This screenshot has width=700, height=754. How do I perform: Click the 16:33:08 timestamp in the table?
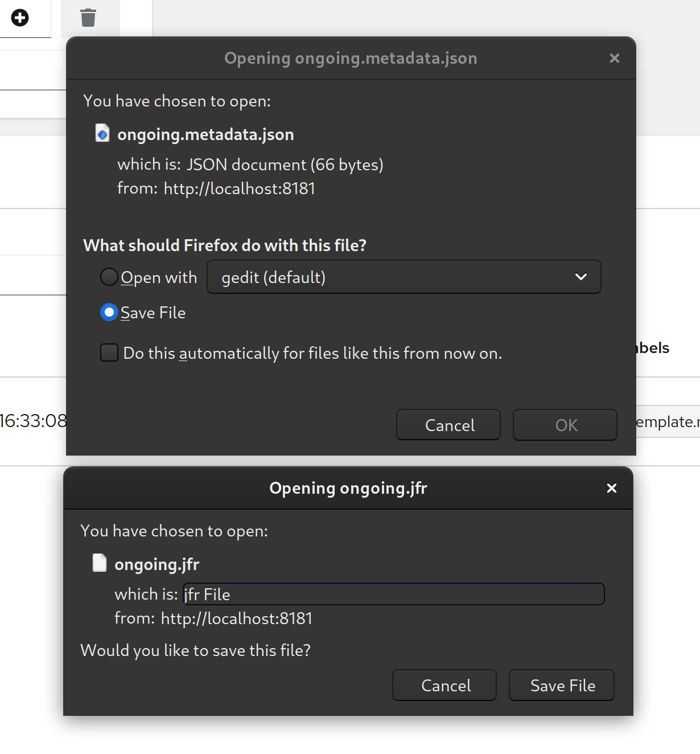click(x=33, y=421)
